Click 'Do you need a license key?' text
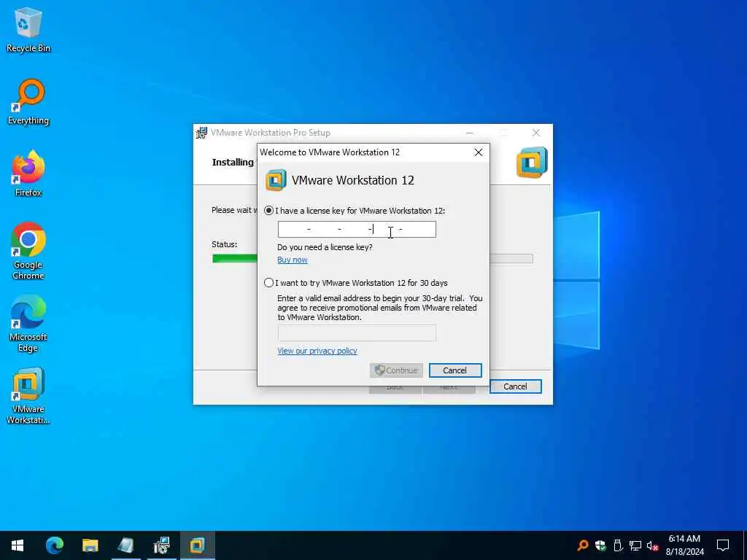 [x=325, y=247]
